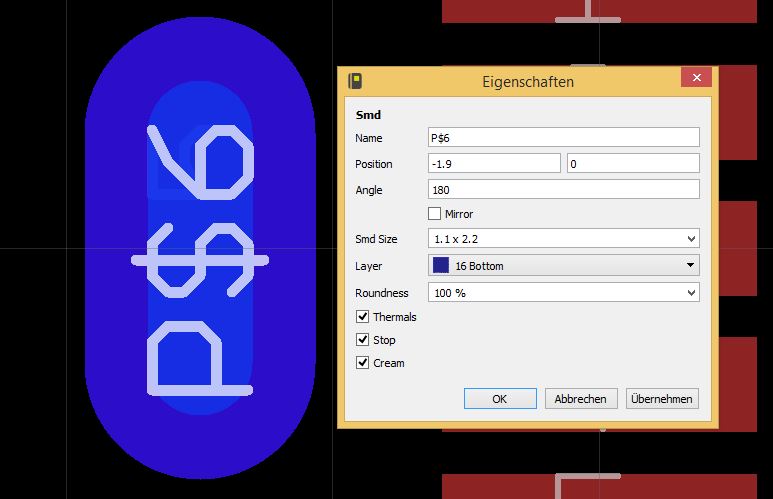773x499 pixels.
Task: Click the Übernehmen button
Action: click(662, 398)
